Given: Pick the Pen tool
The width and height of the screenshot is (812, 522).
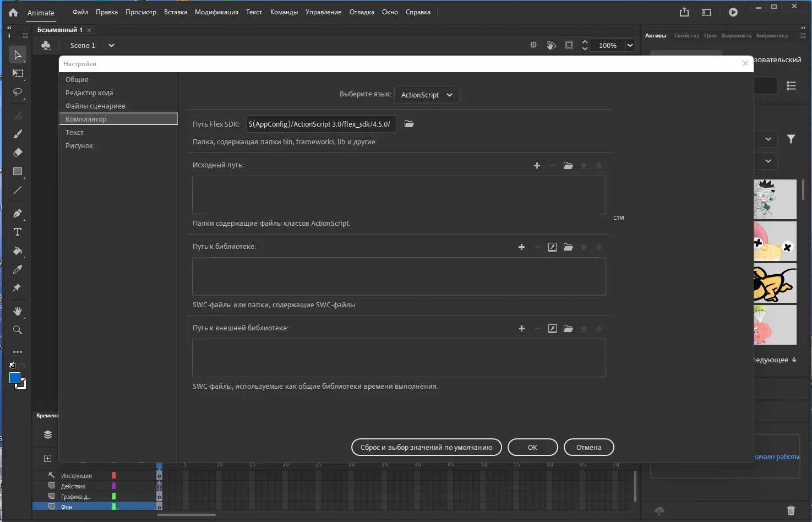Looking at the screenshot, I should click(x=18, y=213).
